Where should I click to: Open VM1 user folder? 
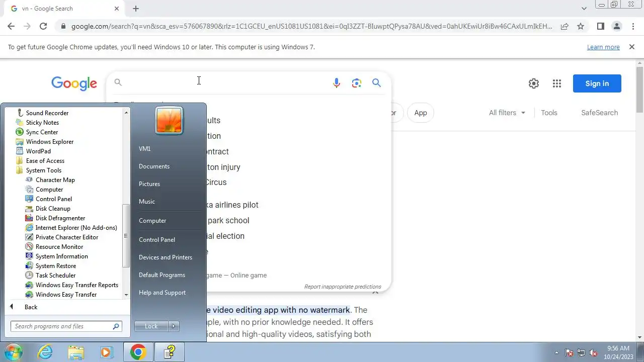click(x=144, y=149)
